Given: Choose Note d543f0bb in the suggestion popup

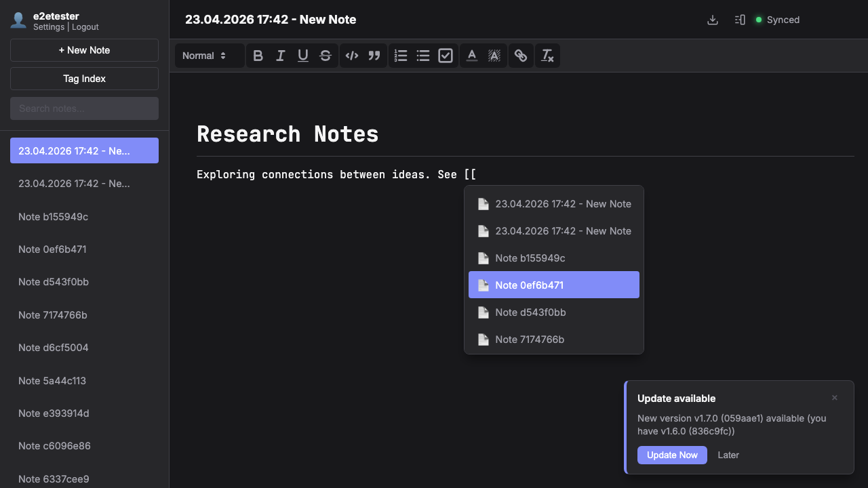Looking at the screenshot, I should 553,312.
